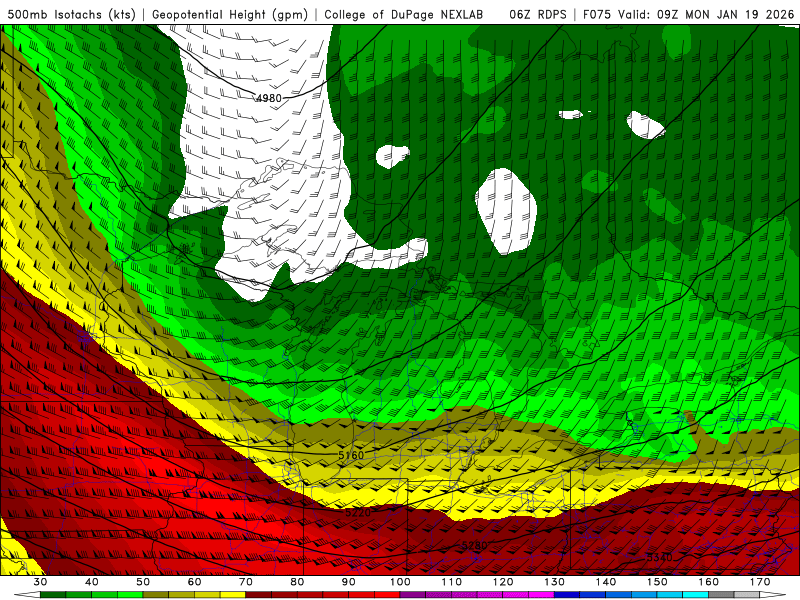The height and width of the screenshot is (600, 800).
Task: Click the 'F075' forecast hour label
Action: point(597,14)
